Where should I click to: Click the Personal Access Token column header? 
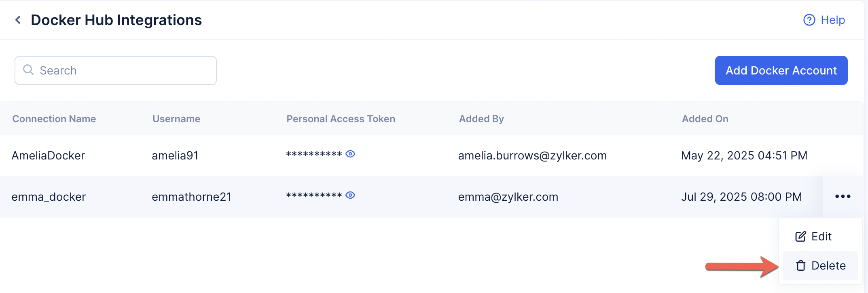(341, 119)
